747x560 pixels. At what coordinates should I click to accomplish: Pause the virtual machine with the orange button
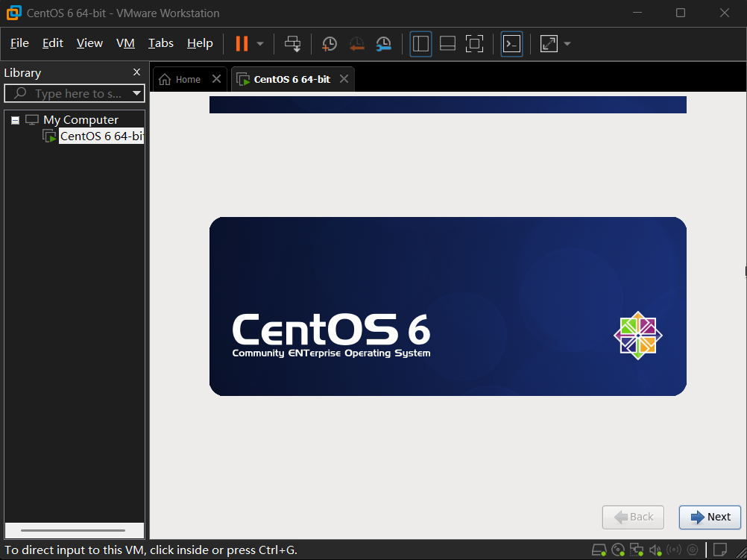tap(242, 44)
